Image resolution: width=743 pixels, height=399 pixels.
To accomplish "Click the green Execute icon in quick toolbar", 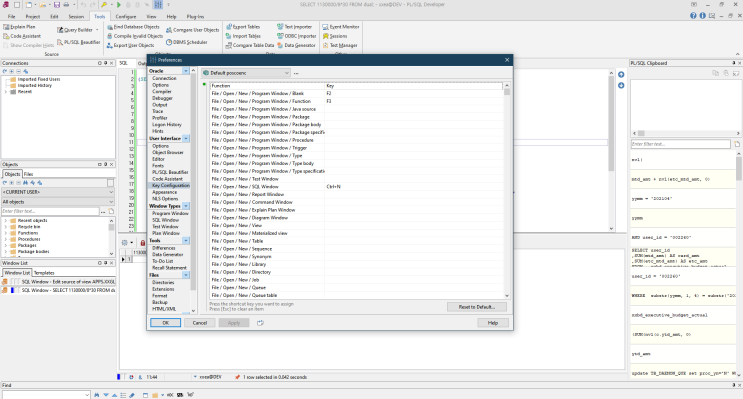I will tap(119, 5).
